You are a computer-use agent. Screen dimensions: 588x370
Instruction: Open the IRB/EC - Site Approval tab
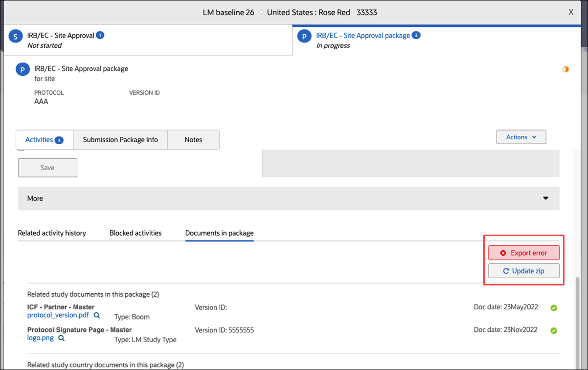[148, 40]
